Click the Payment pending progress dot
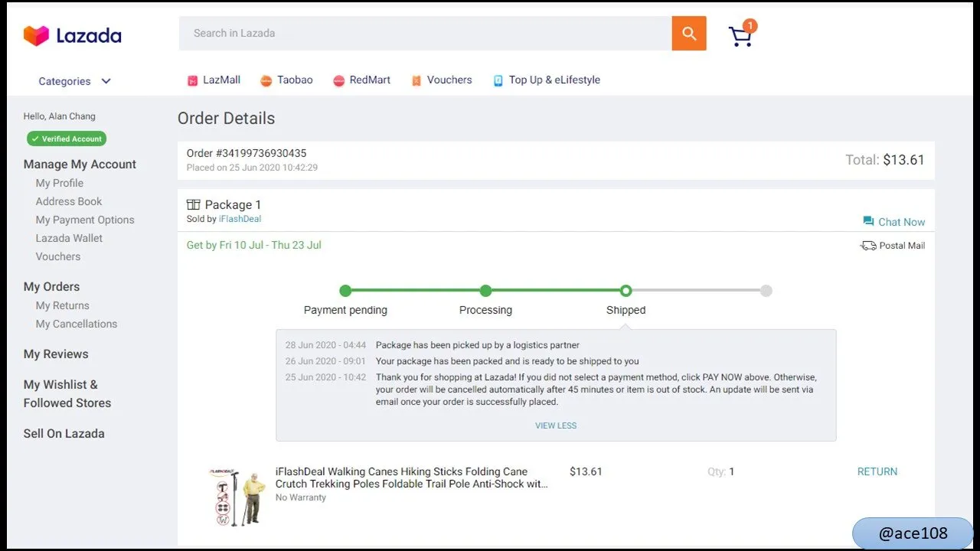Image resolution: width=980 pixels, height=551 pixels. point(345,291)
